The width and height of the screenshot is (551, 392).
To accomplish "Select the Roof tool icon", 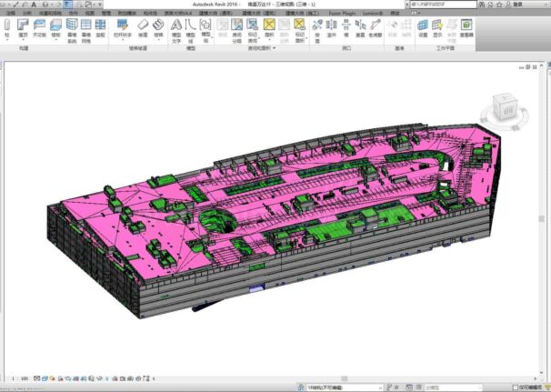I will (23, 28).
